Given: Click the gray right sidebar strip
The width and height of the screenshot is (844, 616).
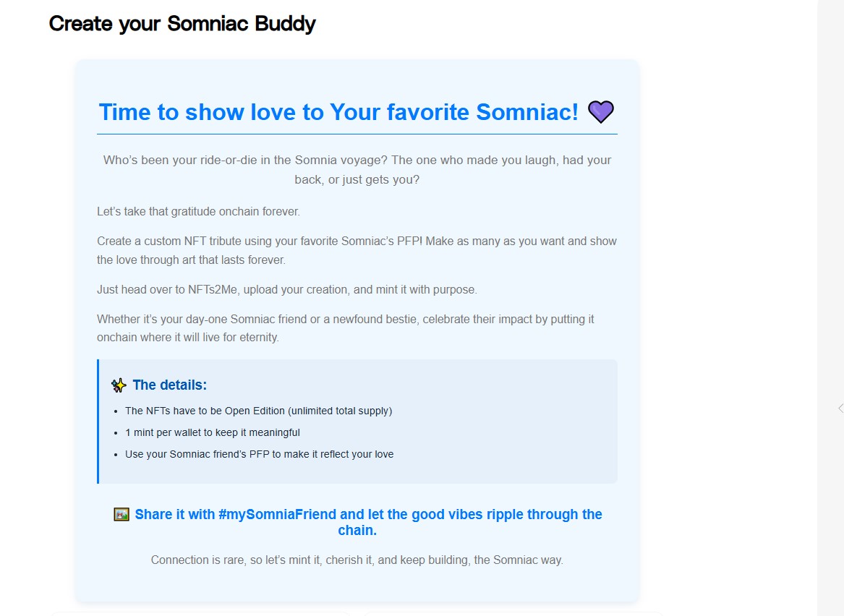Looking at the screenshot, I should (x=829, y=217).
